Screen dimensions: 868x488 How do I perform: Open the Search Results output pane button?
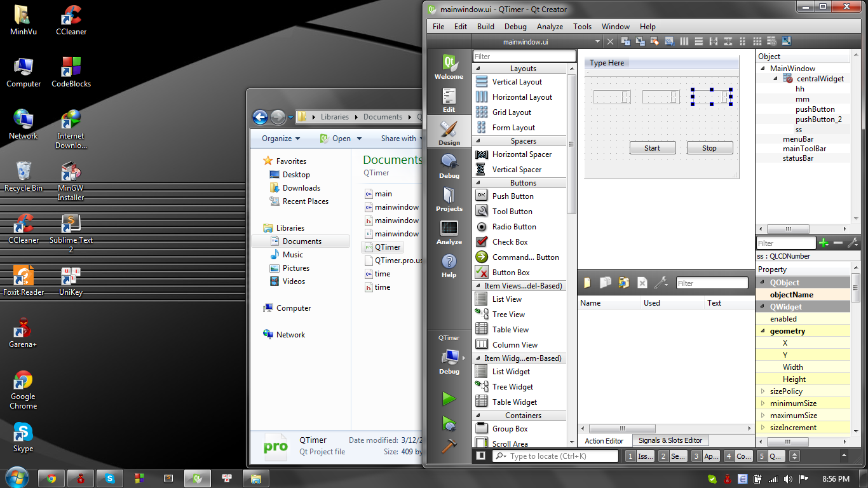672,456
